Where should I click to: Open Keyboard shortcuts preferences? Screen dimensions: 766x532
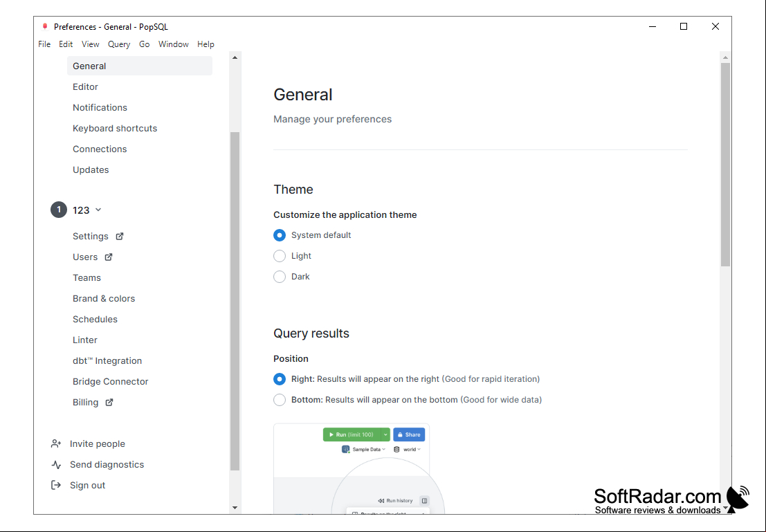[x=115, y=129]
